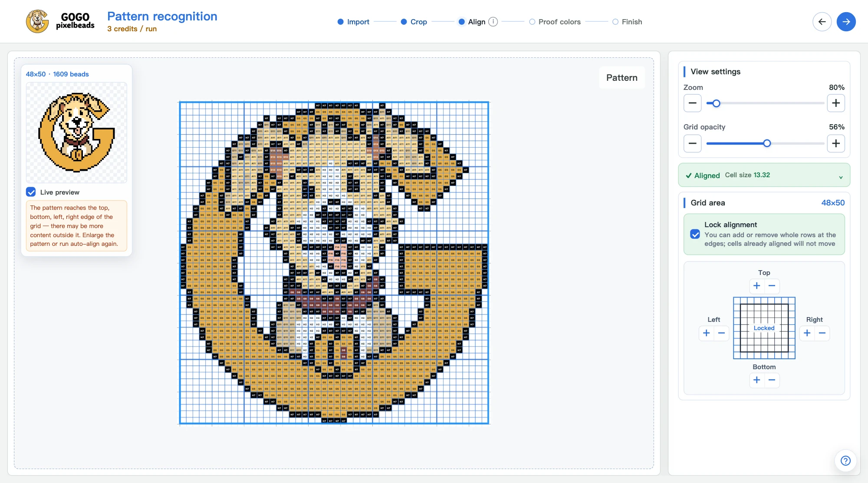Click the bead pattern grid canvas
868x483 pixels.
coord(334,263)
